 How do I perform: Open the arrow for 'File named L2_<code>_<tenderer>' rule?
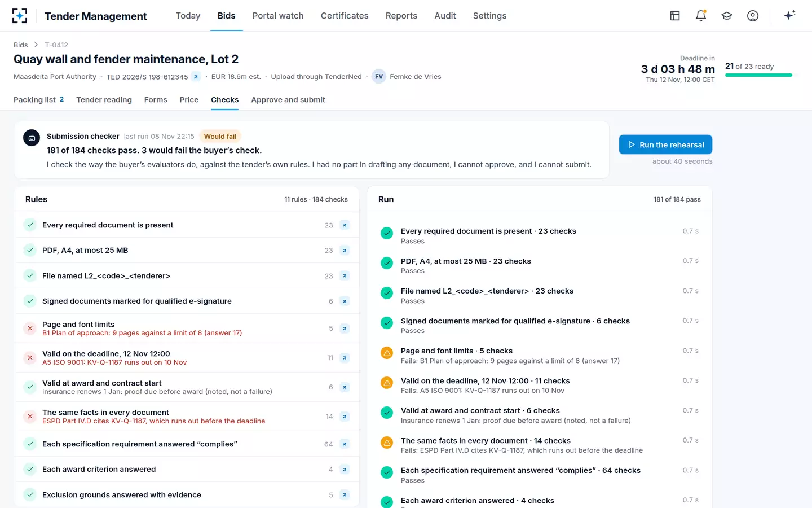(x=345, y=276)
